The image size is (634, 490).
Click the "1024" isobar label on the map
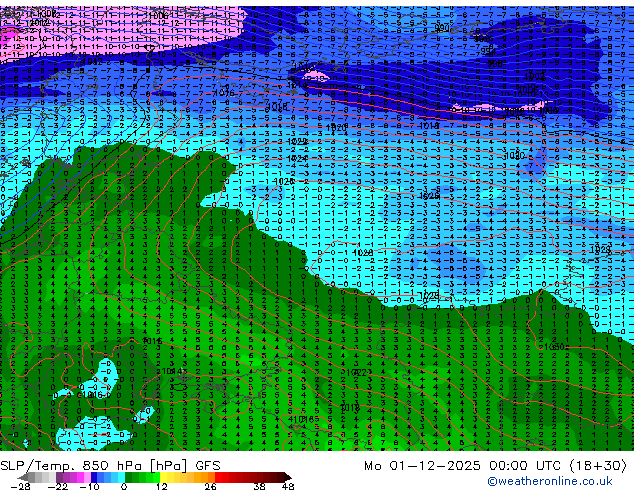pos(297,159)
